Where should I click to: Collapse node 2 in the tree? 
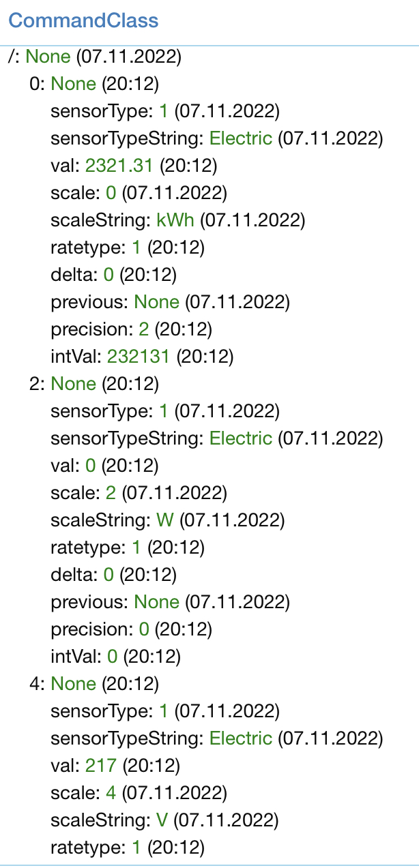click(35, 384)
